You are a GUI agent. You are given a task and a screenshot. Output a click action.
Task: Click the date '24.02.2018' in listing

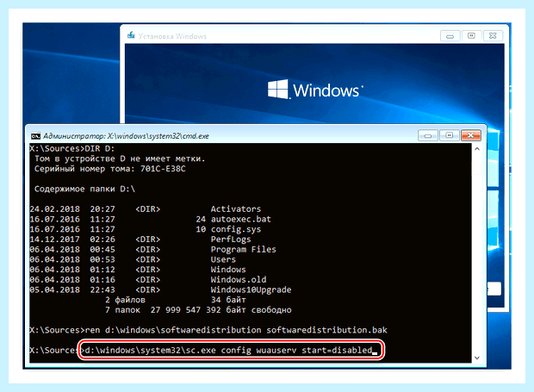pyautogui.click(x=54, y=208)
